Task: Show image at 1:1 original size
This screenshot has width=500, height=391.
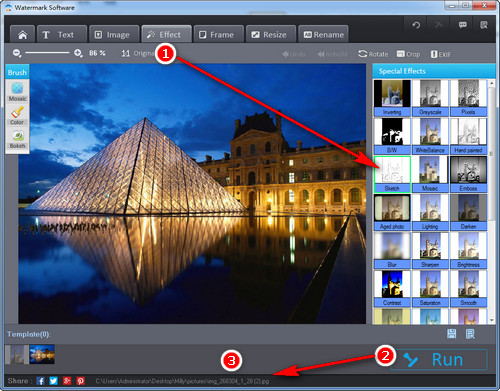Action: click(138, 53)
